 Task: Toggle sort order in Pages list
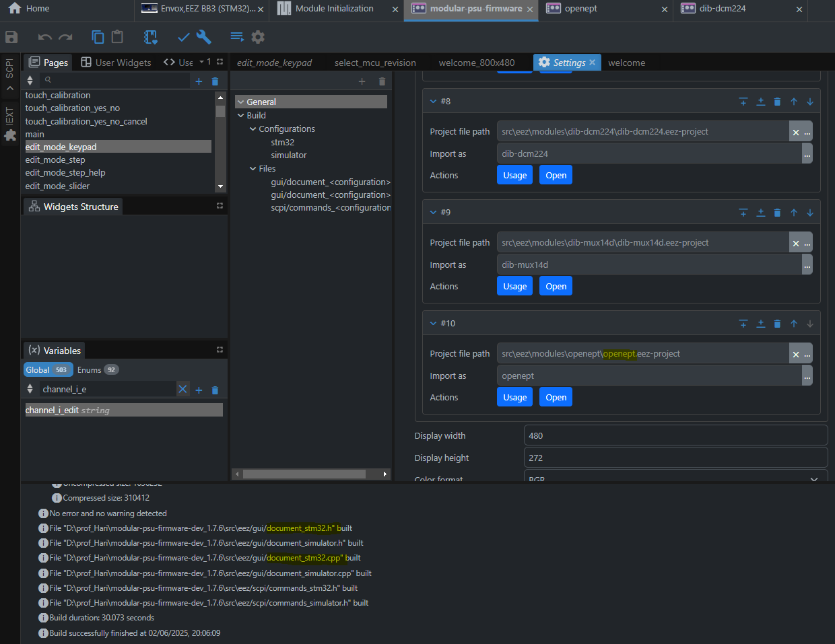coord(30,81)
